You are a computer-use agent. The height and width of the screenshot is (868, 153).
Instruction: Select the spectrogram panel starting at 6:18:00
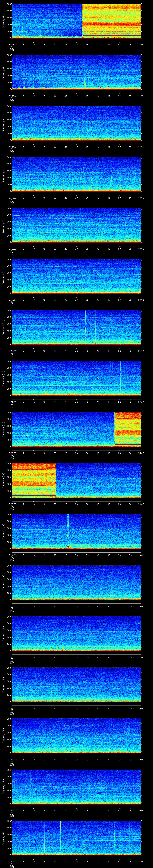[x=77, y=225]
